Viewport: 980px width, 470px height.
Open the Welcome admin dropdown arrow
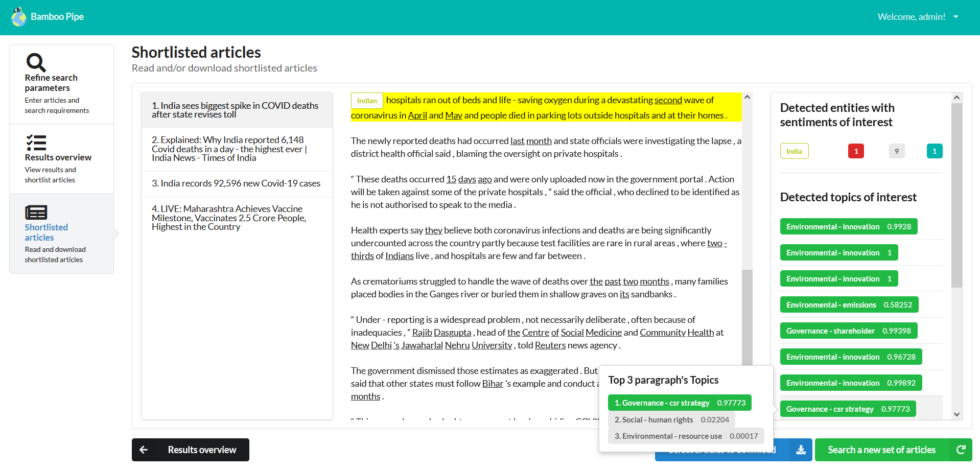click(955, 17)
